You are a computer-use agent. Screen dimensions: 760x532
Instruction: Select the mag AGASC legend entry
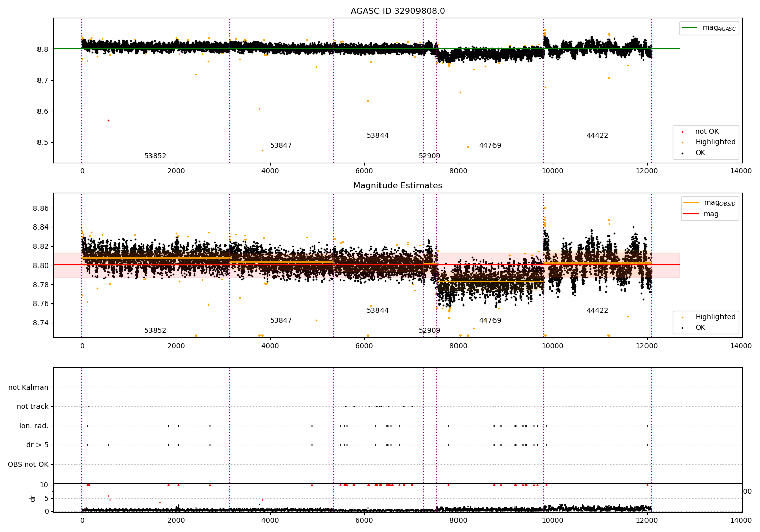(709, 28)
